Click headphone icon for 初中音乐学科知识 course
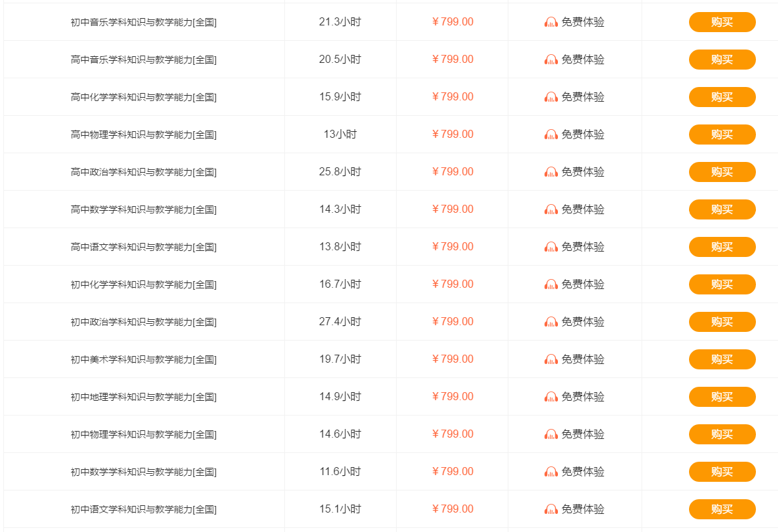The width and height of the screenshot is (778, 532). (x=551, y=22)
